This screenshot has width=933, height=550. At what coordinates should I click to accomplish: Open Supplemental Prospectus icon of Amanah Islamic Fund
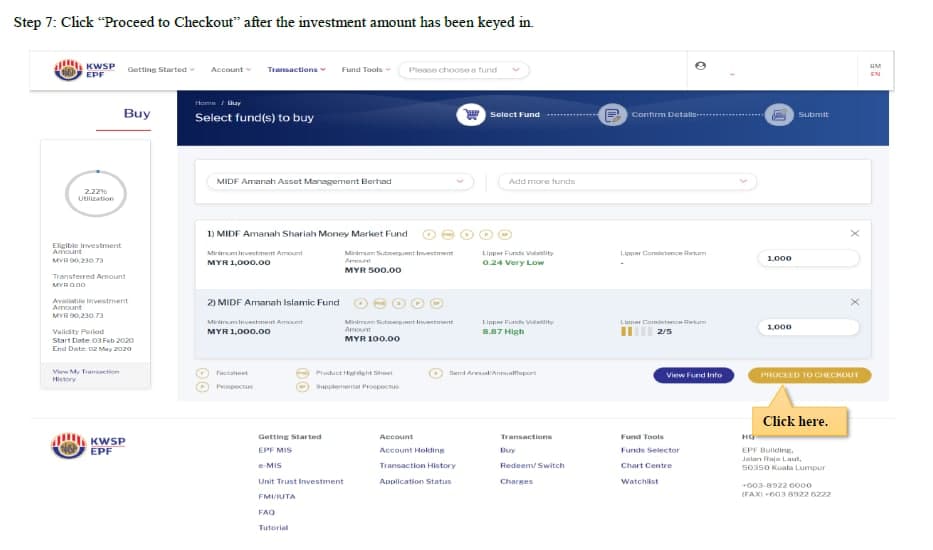pos(437,304)
